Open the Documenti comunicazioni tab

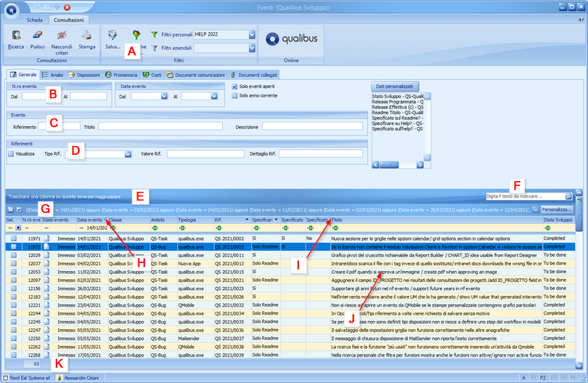[x=196, y=75]
